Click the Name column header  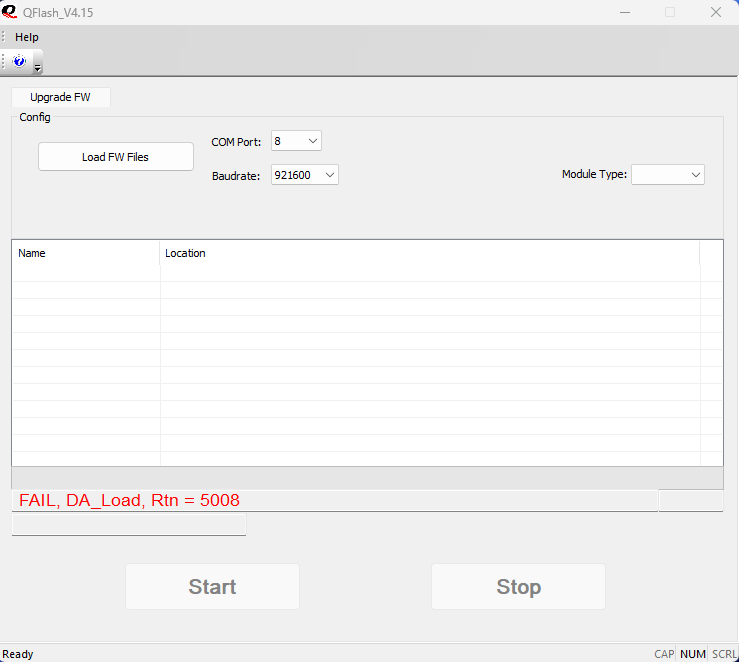[85, 253]
